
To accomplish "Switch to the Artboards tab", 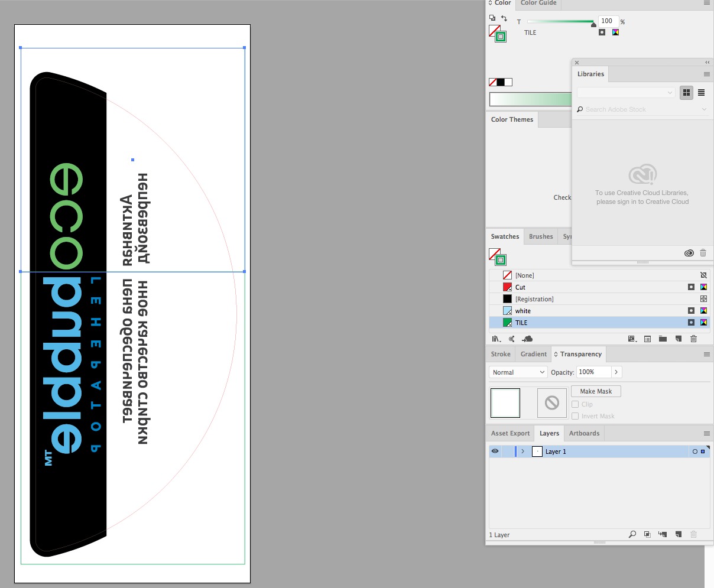I will pos(584,433).
